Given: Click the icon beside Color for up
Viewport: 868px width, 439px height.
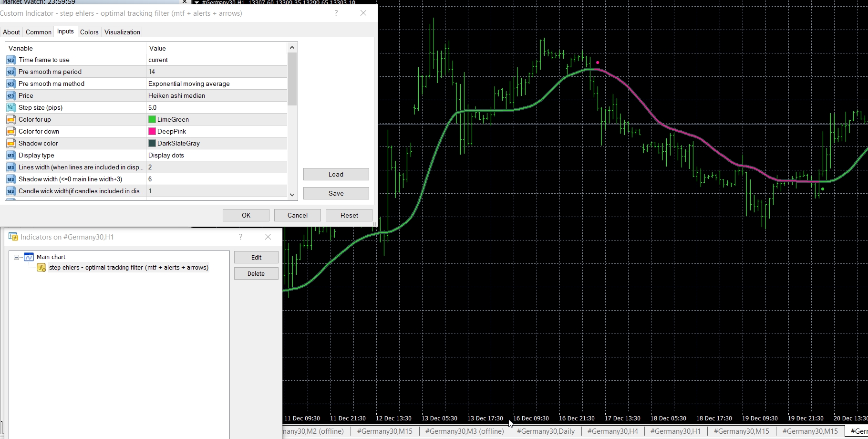Looking at the screenshot, I should coord(11,120).
